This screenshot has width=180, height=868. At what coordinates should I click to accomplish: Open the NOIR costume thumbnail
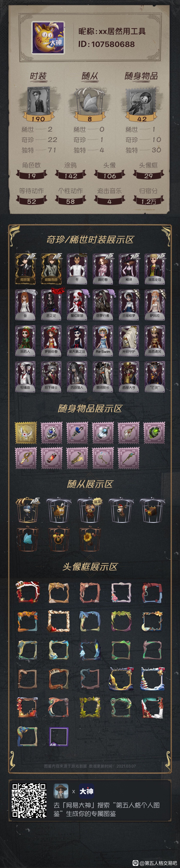pyautogui.click(x=129, y=269)
